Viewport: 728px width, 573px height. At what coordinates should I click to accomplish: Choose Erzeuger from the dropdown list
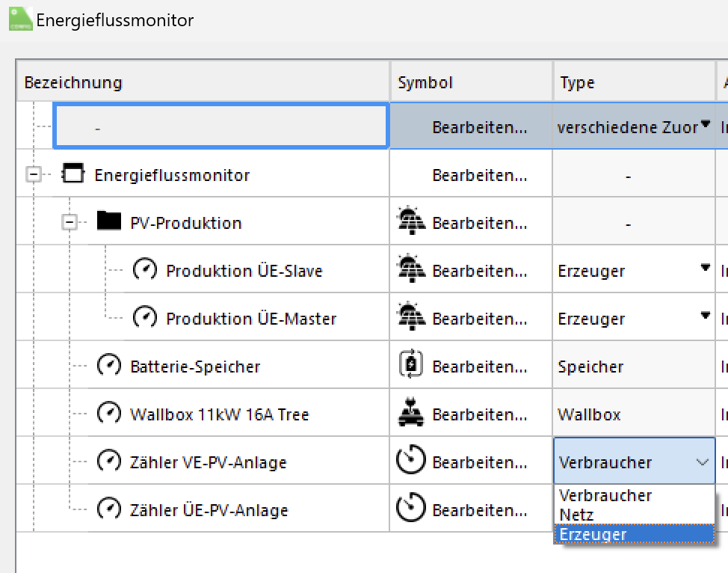tap(593, 534)
